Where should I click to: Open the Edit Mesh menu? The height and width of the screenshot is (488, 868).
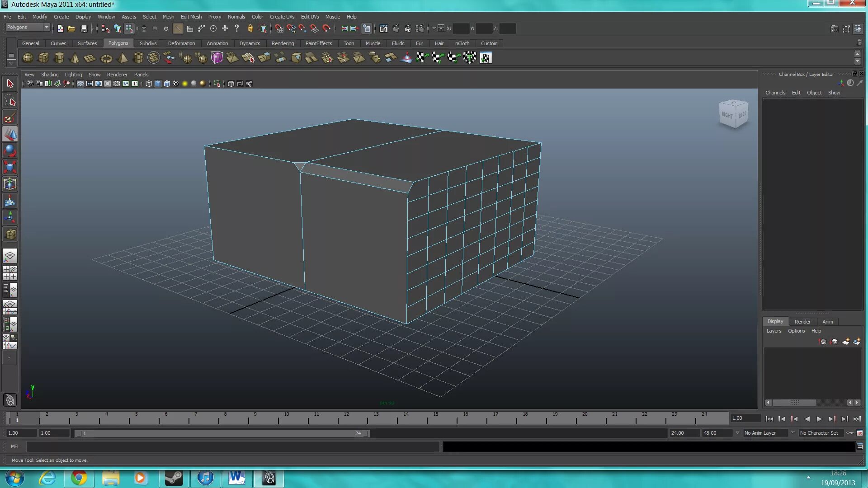[191, 17]
